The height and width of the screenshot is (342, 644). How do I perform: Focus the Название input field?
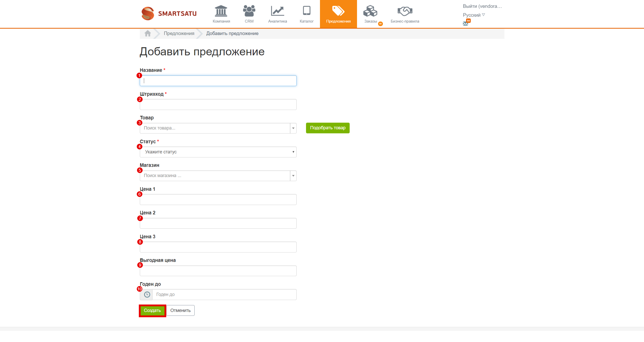218,81
